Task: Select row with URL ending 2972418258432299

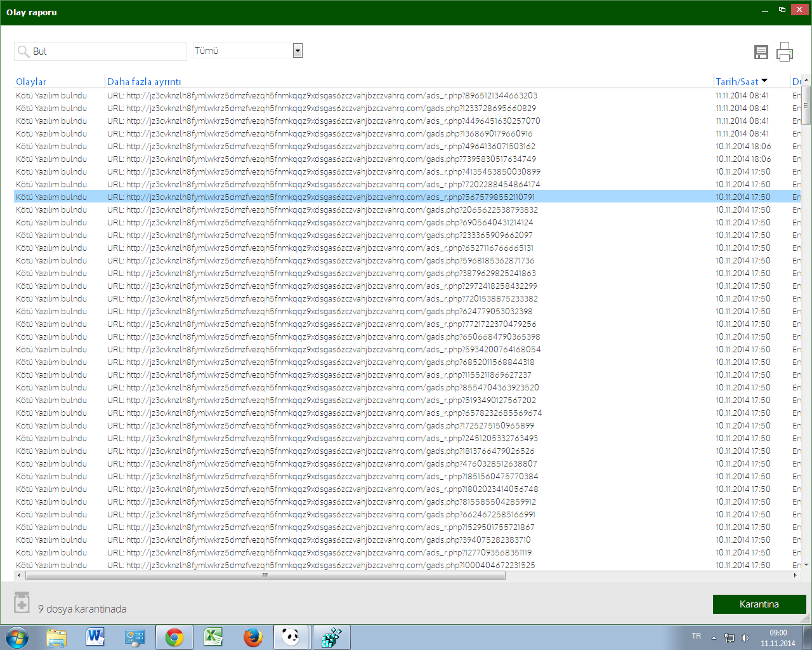Action: (407, 286)
